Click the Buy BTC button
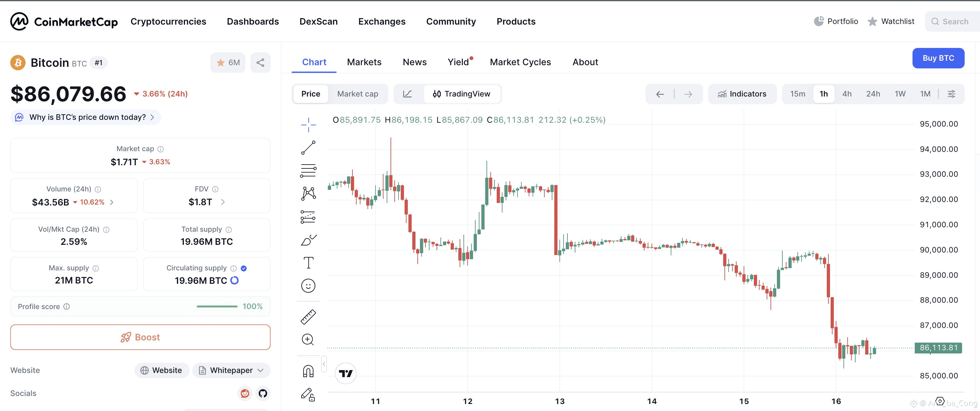Viewport: 980px width, 411px height. tap(938, 58)
